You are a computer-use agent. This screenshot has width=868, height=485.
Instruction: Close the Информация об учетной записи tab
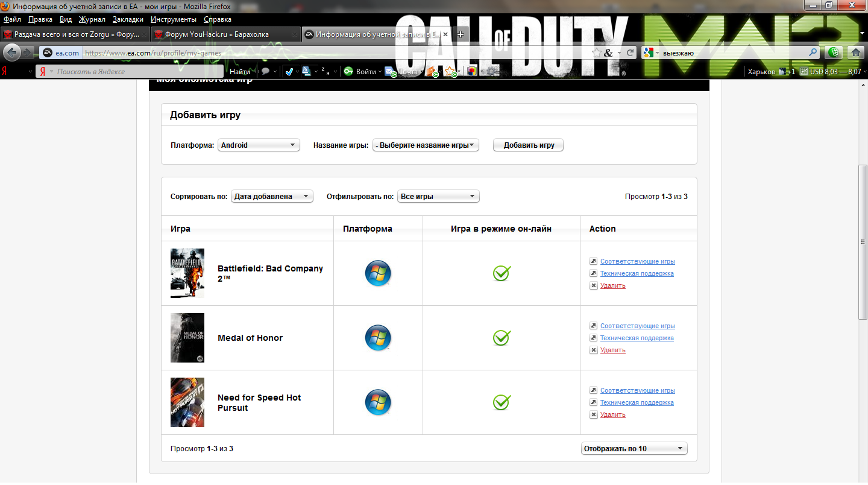445,35
